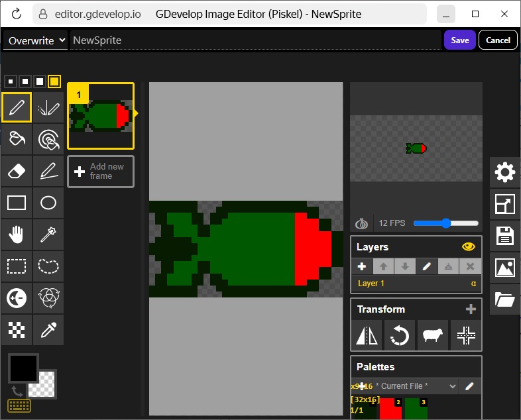Select frame 1 thumbnail
Image resolution: width=521 pixels, height=420 pixels.
tap(101, 116)
